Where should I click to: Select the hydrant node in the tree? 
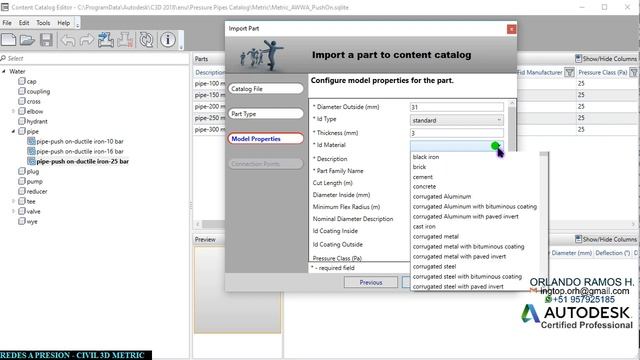pyautogui.click(x=37, y=121)
